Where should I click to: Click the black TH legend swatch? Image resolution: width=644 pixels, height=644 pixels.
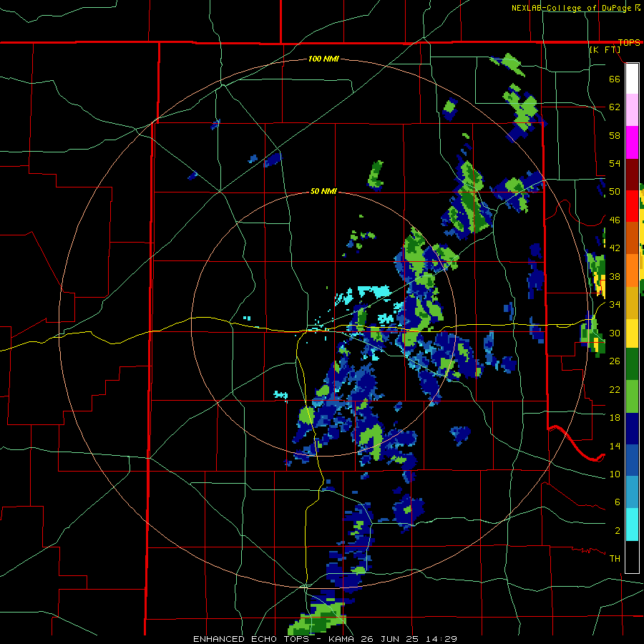[x=632, y=557]
